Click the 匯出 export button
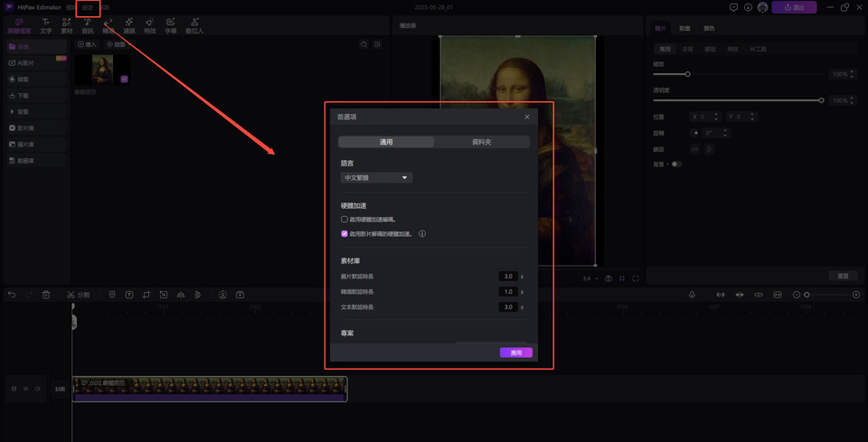868x442 pixels. [795, 7]
